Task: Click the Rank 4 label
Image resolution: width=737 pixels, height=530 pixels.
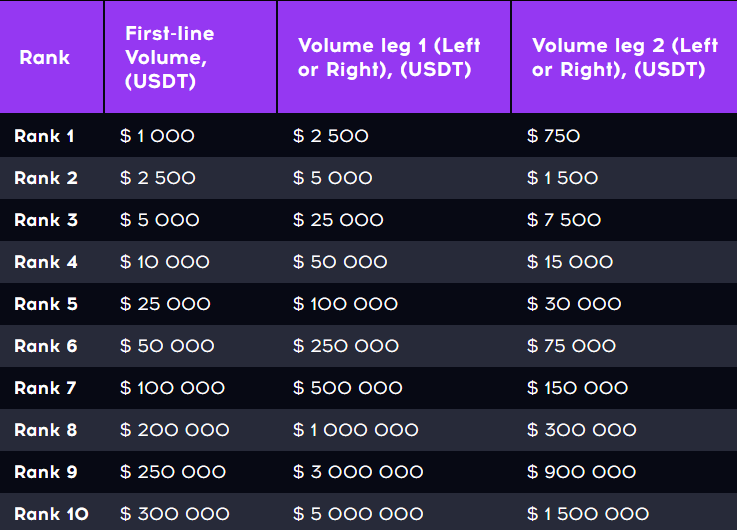Action: 46,262
